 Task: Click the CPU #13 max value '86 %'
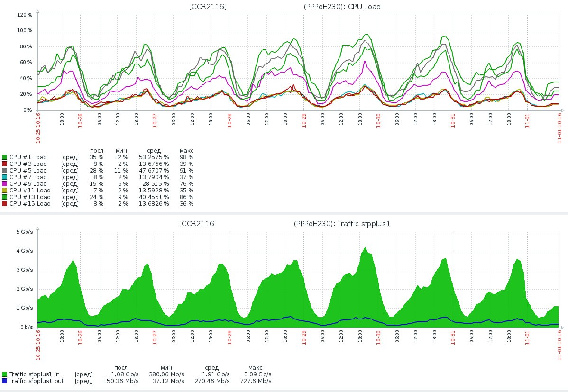click(186, 197)
